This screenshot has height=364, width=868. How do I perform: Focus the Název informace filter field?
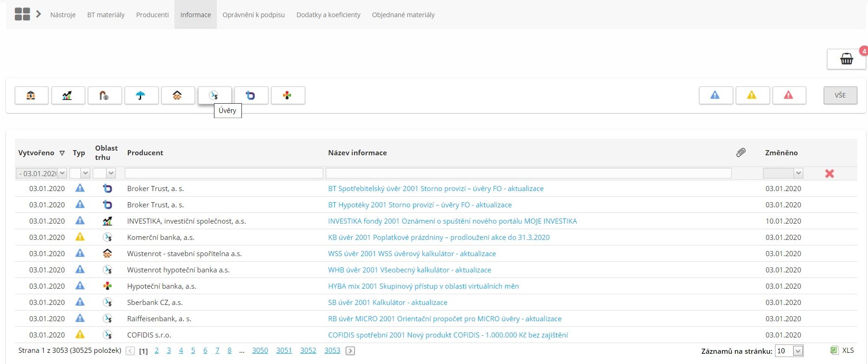[x=528, y=173]
